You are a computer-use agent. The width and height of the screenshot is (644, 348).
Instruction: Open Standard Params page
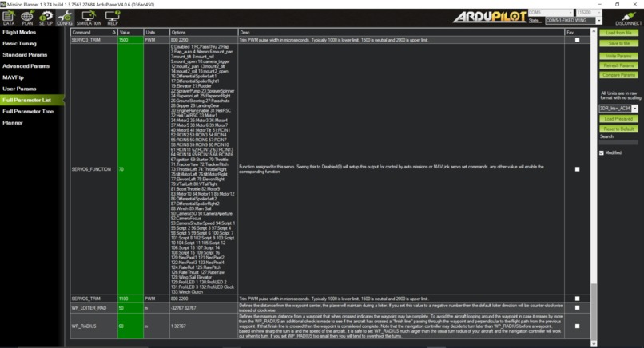coord(25,54)
